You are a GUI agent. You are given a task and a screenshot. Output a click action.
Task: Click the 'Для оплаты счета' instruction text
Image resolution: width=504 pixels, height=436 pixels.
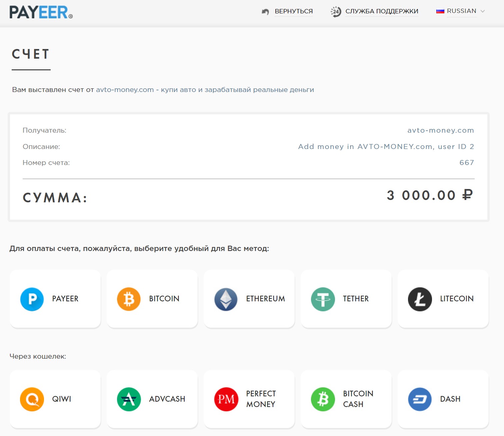[139, 249]
